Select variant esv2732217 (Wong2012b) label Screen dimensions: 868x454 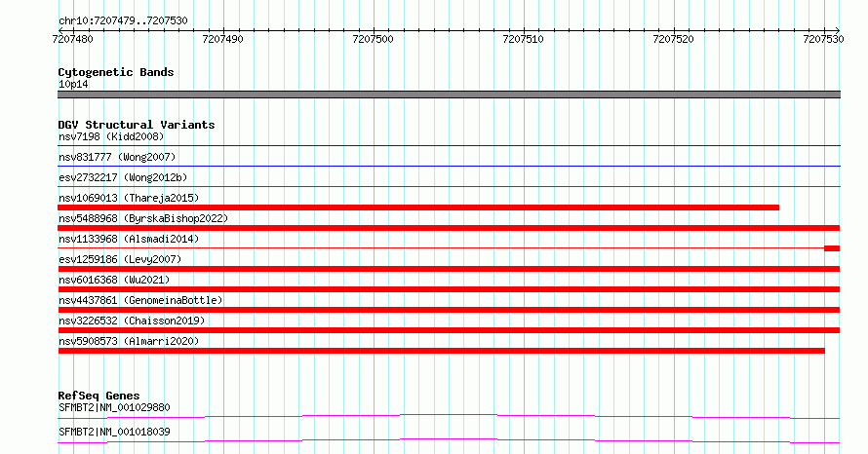point(123,177)
